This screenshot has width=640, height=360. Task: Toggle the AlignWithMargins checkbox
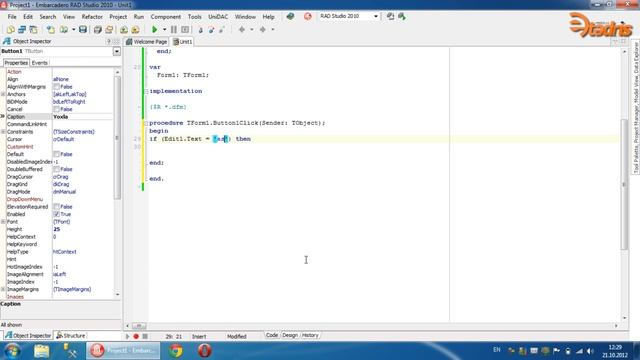56,87
